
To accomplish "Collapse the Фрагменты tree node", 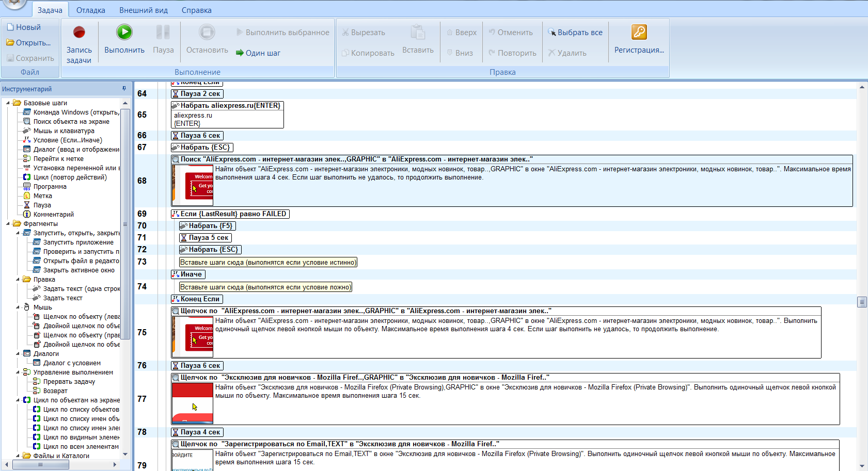I will point(8,224).
